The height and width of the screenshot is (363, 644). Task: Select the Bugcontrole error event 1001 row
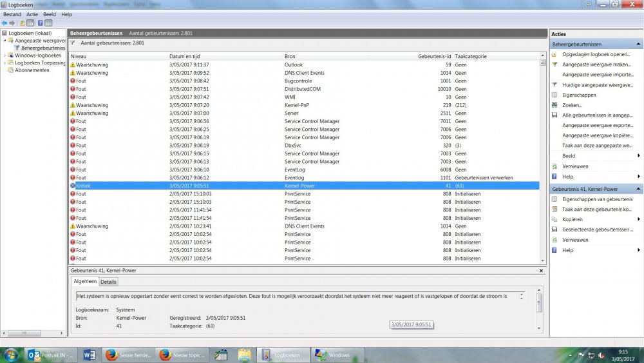304,81
